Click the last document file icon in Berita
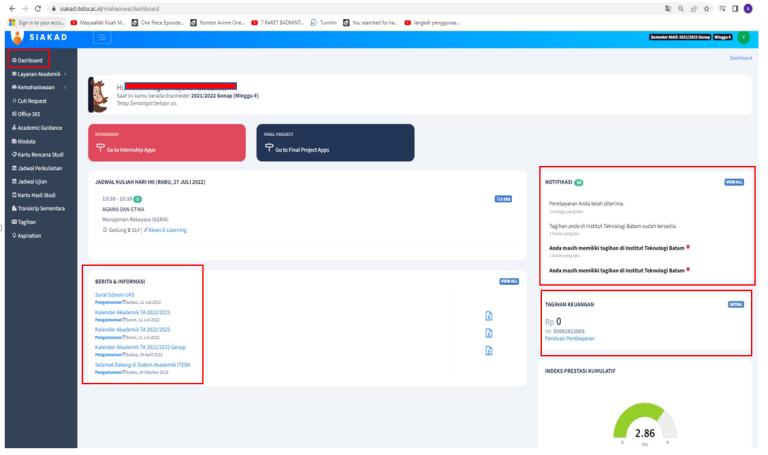 coord(487,350)
